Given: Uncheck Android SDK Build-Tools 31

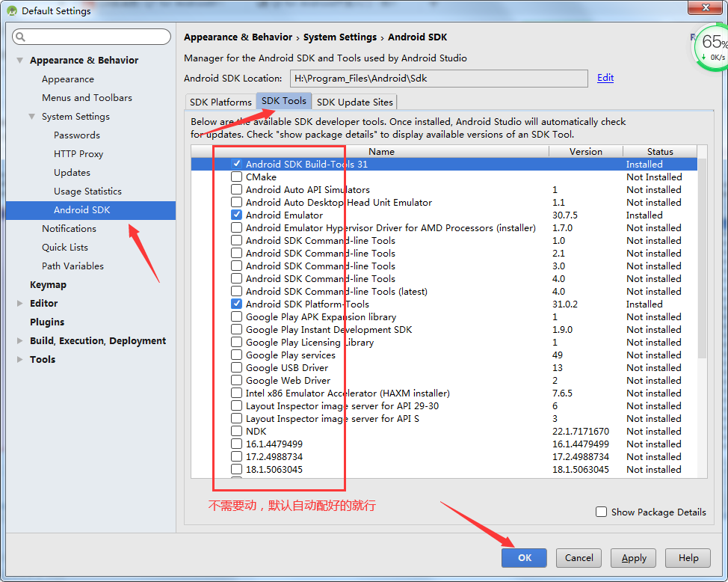Looking at the screenshot, I should (x=236, y=164).
